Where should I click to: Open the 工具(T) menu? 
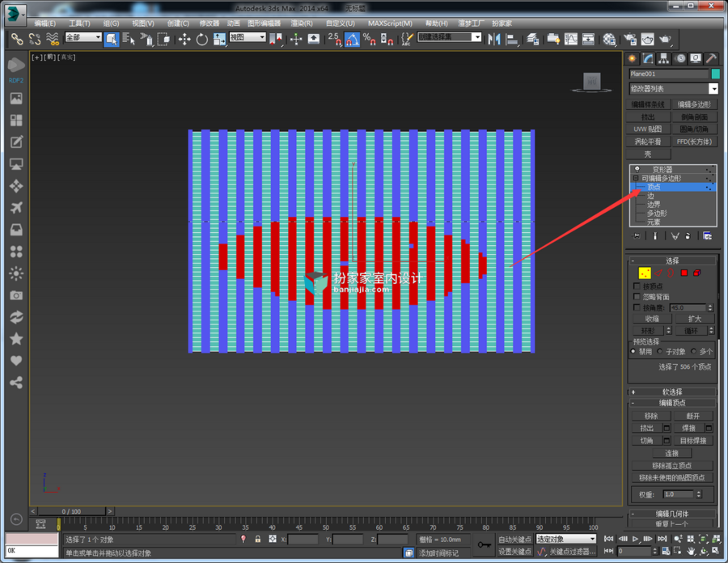79,23
